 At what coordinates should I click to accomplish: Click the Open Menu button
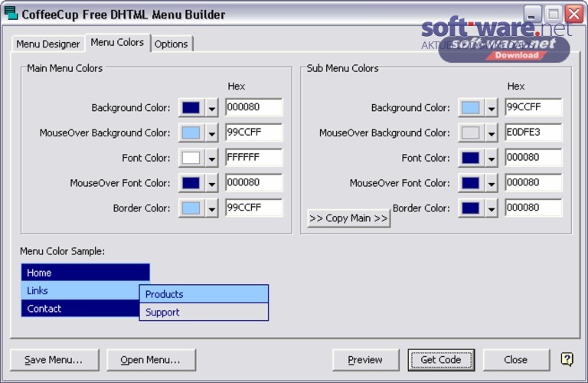[x=151, y=360]
